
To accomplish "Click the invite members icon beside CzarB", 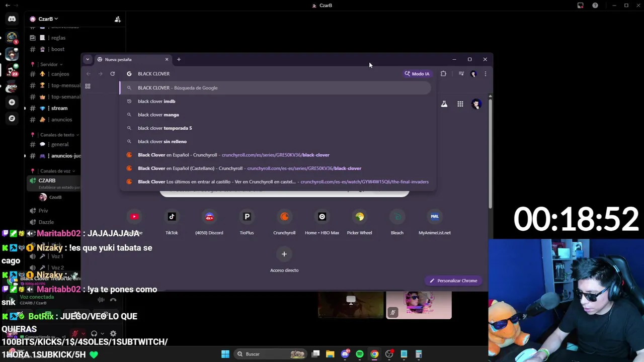I will coord(117,19).
